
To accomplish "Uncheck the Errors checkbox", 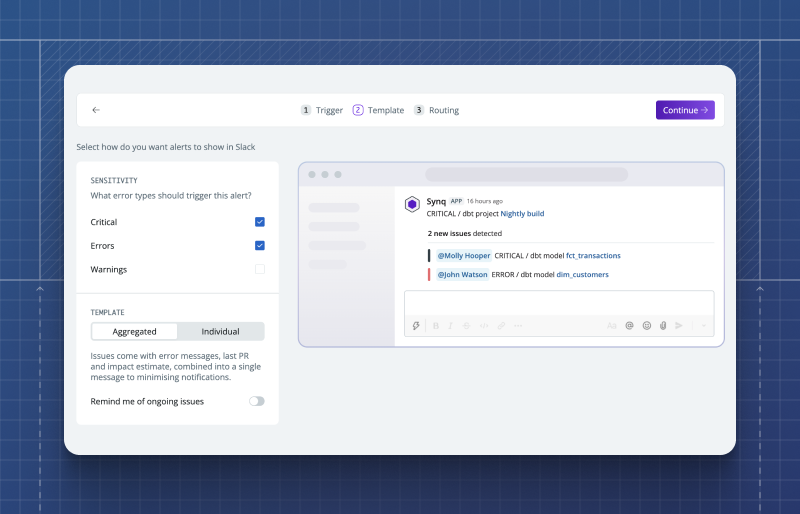I will (x=260, y=246).
